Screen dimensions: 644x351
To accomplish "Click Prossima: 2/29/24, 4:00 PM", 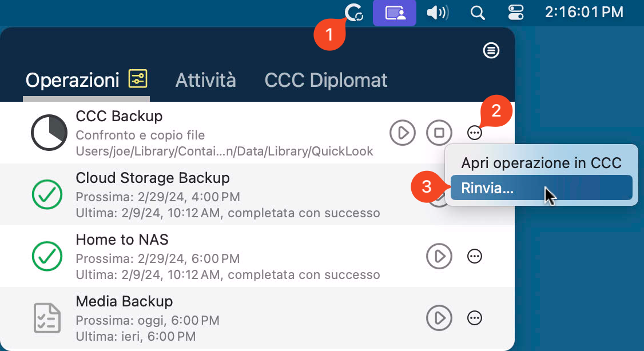I will click(158, 197).
